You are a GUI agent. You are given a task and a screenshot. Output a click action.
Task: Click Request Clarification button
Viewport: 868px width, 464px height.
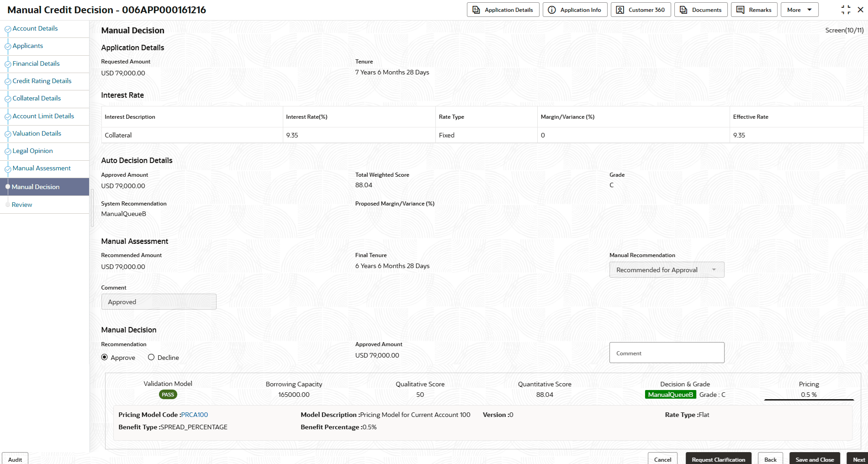(718, 459)
